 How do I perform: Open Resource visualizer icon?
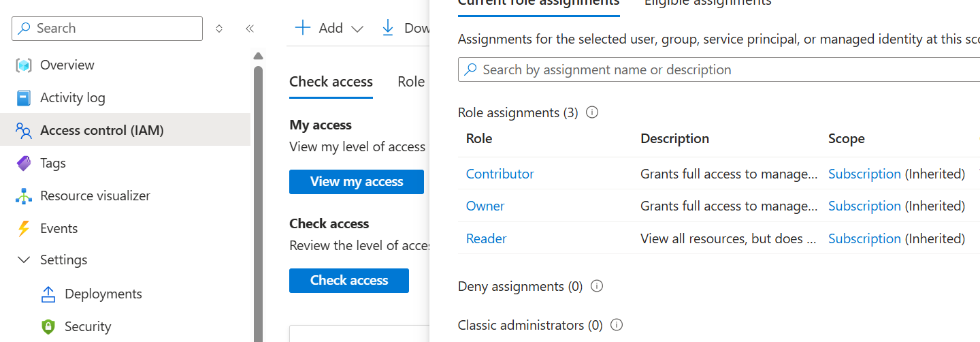(24, 196)
